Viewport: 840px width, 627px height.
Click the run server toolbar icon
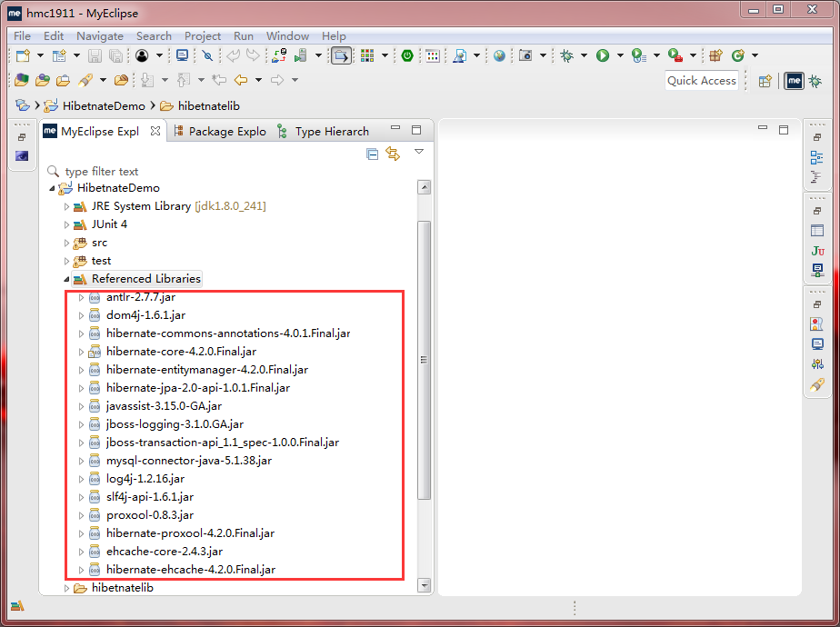click(301, 55)
